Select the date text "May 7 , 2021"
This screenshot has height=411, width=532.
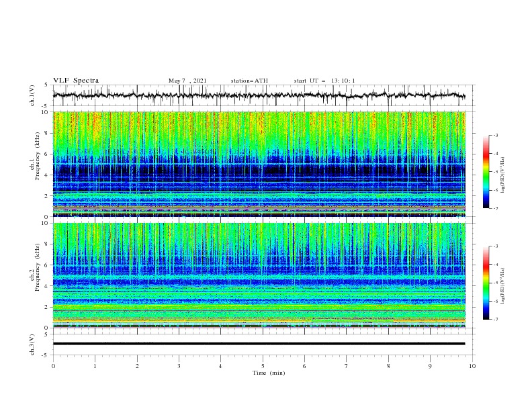pyautogui.click(x=187, y=81)
